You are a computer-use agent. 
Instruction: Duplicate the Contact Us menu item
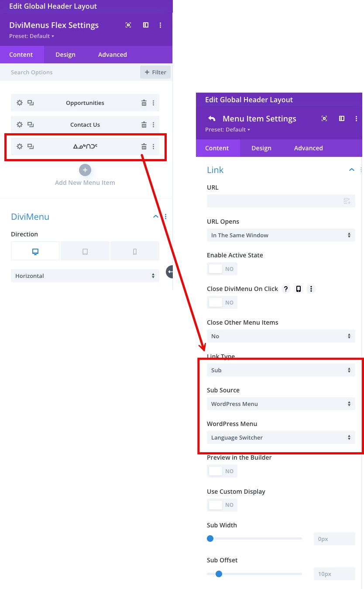pos(31,125)
